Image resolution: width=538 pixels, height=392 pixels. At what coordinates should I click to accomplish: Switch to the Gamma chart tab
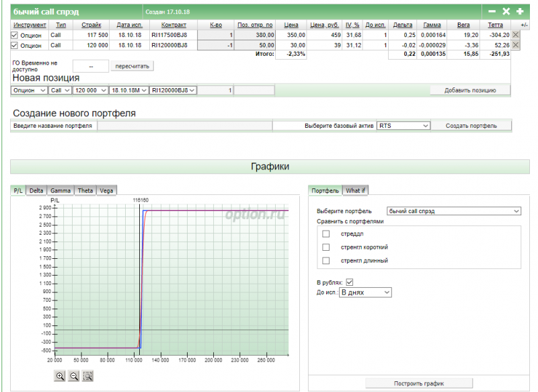(x=60, y=191)
